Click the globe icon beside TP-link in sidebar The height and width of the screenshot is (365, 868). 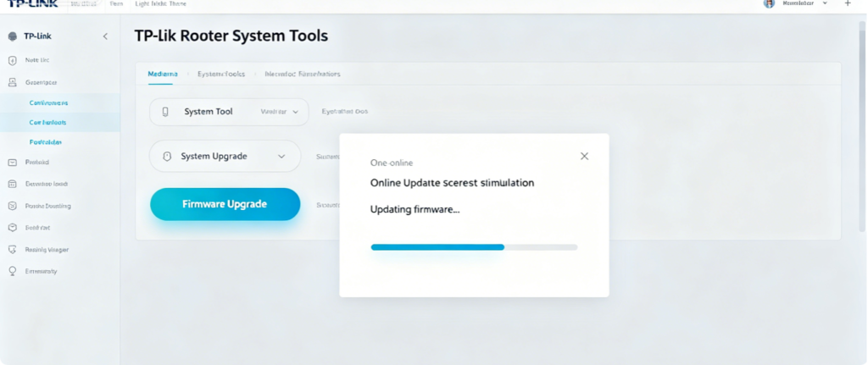[13, 36]
